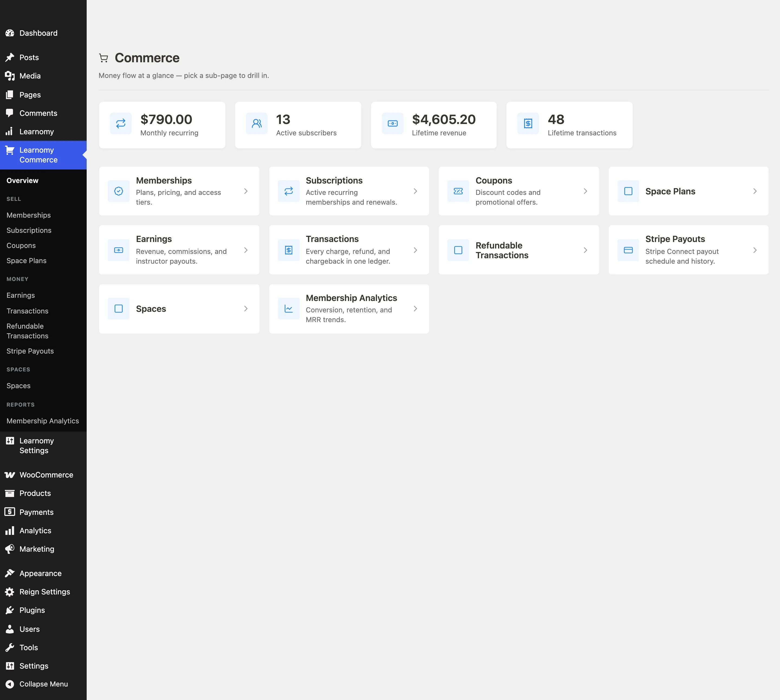Click the Reign Settings gear icon
The width and height of the screenshot is (780, 700).
(x=10, y=592)
